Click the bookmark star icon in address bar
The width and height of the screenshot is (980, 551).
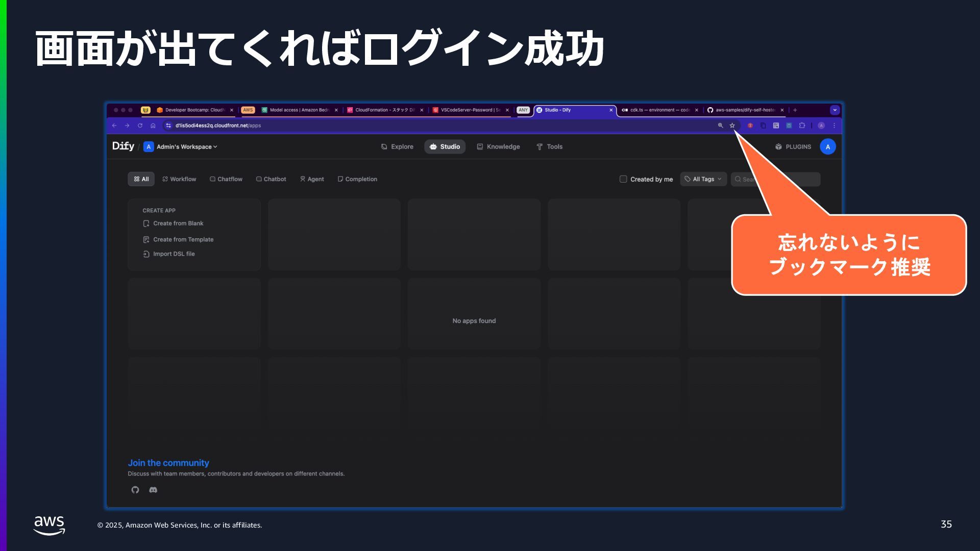click(x=732, y=126)
